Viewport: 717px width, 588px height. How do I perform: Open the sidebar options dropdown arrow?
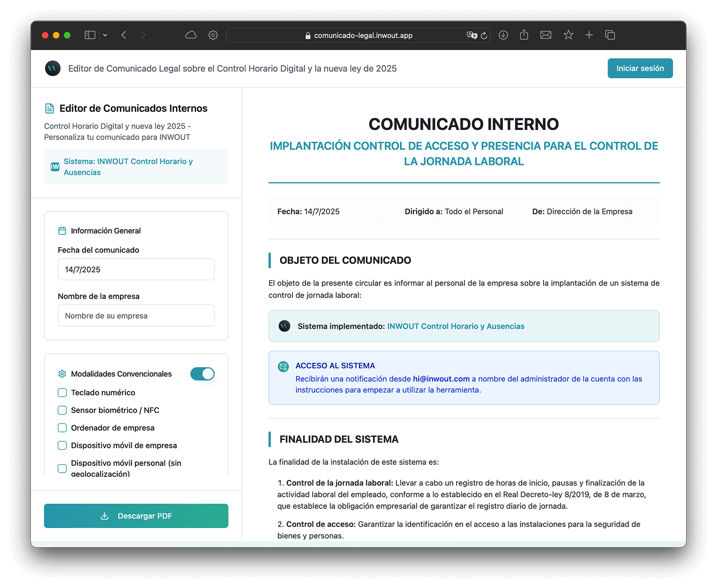[x=105, y=35]
